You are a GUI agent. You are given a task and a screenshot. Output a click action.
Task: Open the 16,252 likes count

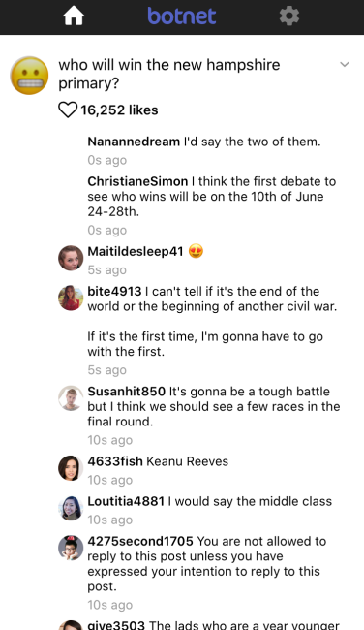pos(119,110)
